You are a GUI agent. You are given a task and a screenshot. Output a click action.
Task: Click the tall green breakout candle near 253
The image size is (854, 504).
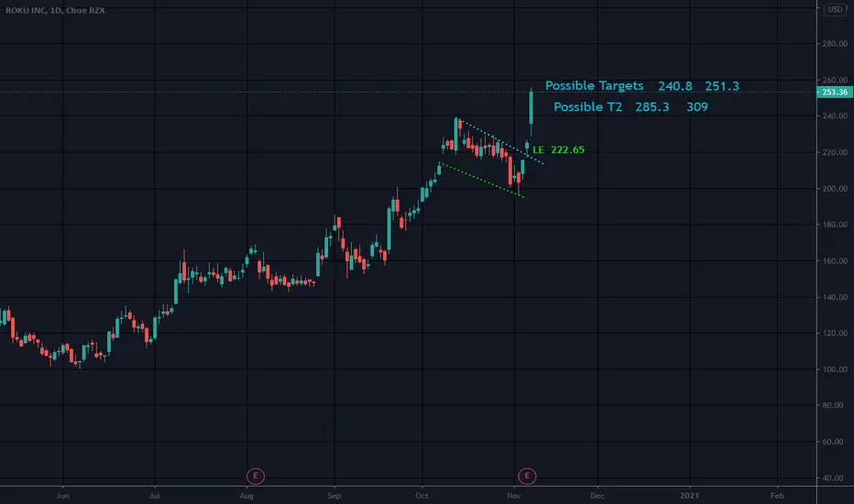point(531,108)
